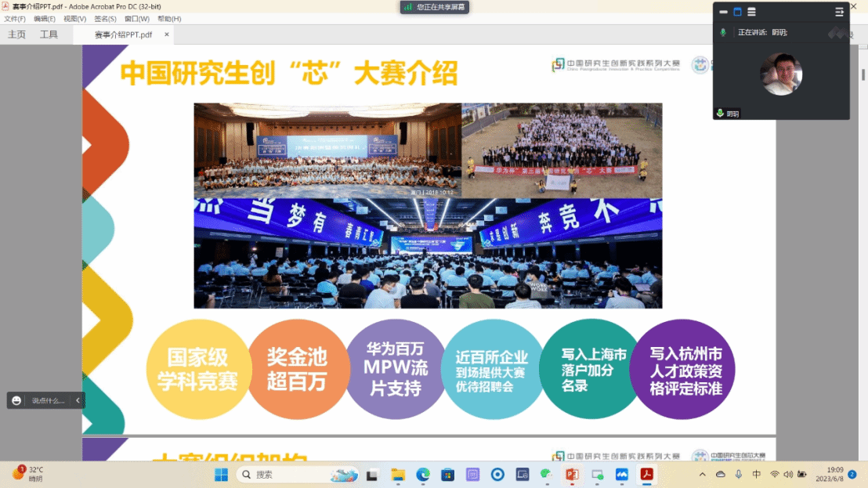Collapse meeting video panel to bar
This screenshot has width=868, height=488.
coord(723,12)
